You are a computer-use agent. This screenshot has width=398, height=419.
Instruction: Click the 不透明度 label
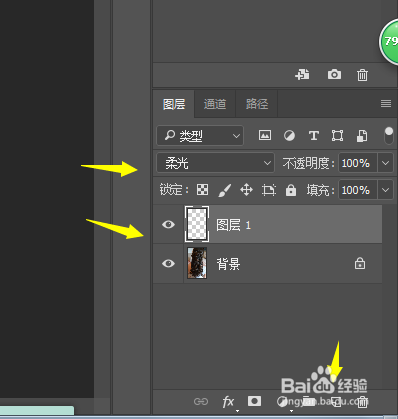click(x=308, y=163)
